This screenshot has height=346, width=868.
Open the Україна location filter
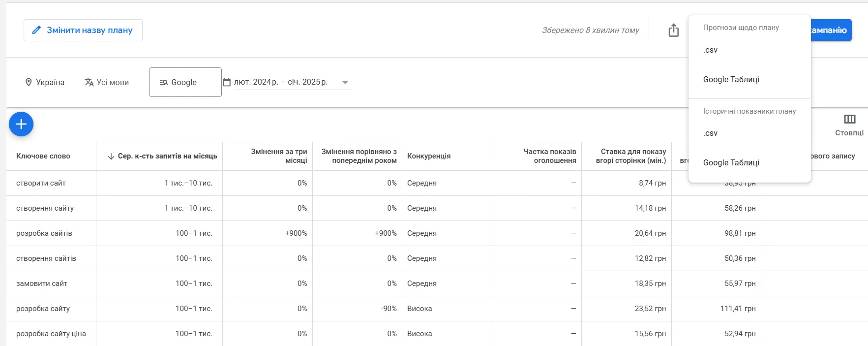pyautogui.click(x=50, y=82)
